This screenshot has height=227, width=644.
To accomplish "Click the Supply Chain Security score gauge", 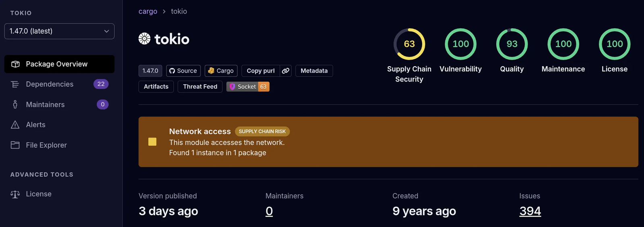I will click(409, 44).
